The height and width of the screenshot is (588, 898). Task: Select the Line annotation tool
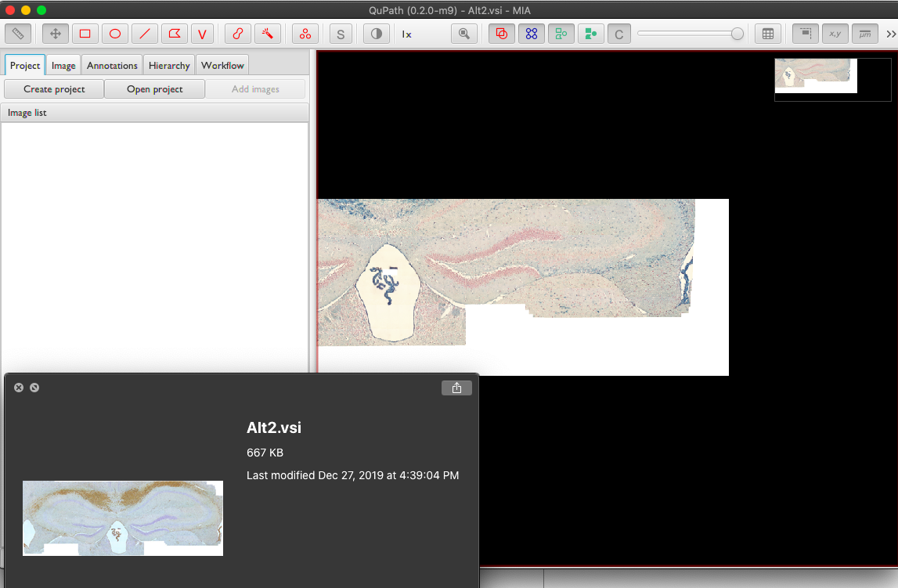tap(145, 34)
